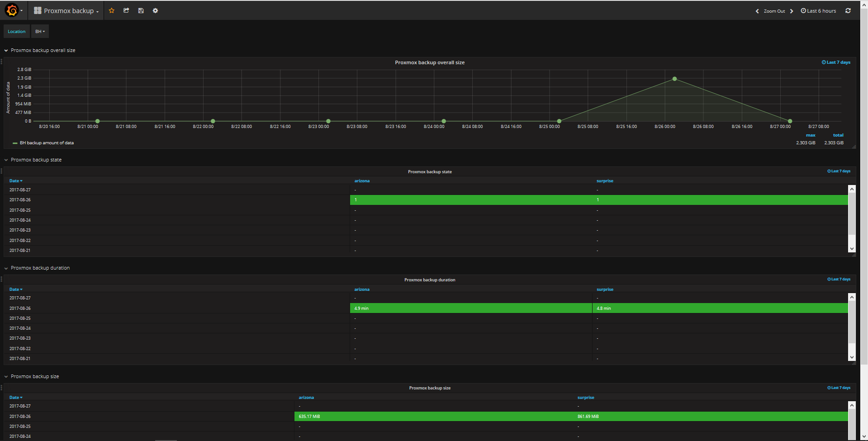Image resolution: width=868 pixels, height=441 pixels.
Task: Click 2017-08-26 in backup state table
Action: coord(20,200)
